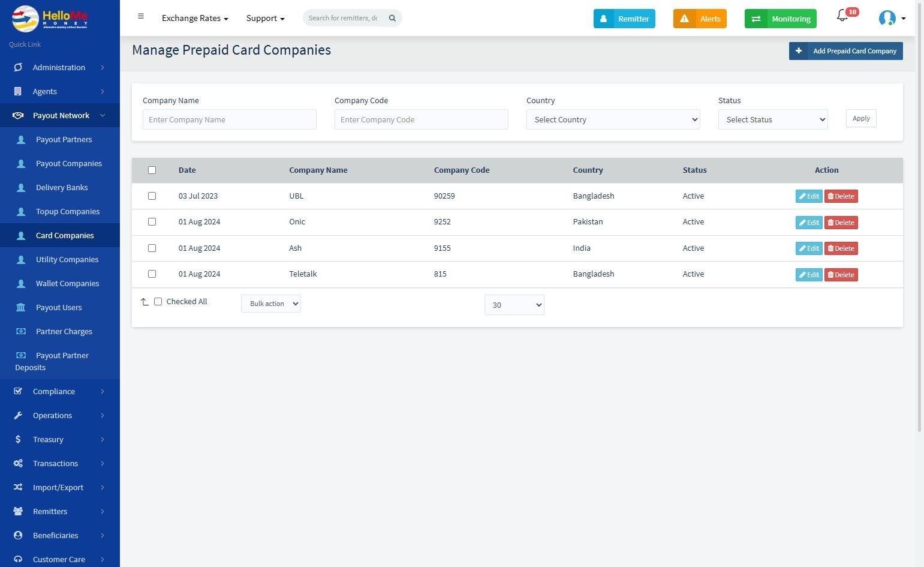This screenshot has height=567, width=924.
Task: Click the notification bell icon
Action: [842, 16]
